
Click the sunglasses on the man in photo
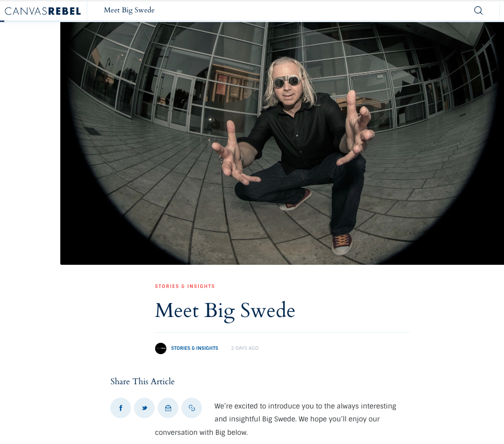287,81
